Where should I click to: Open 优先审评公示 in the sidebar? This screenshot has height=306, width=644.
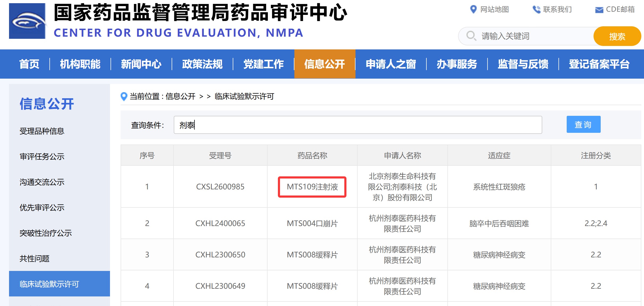click(x=42, y=208)
